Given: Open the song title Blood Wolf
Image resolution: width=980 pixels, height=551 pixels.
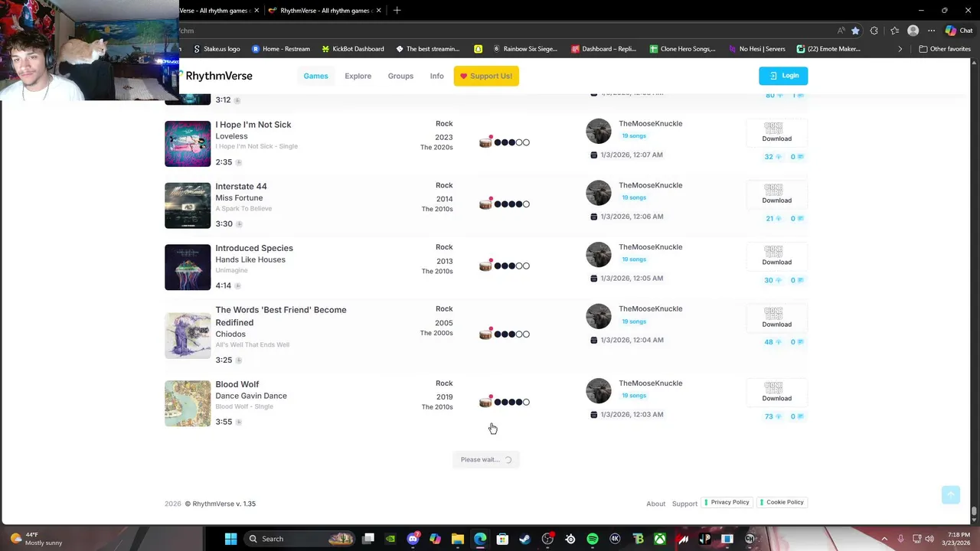Looking at the screenshot, I should (237, 384).
